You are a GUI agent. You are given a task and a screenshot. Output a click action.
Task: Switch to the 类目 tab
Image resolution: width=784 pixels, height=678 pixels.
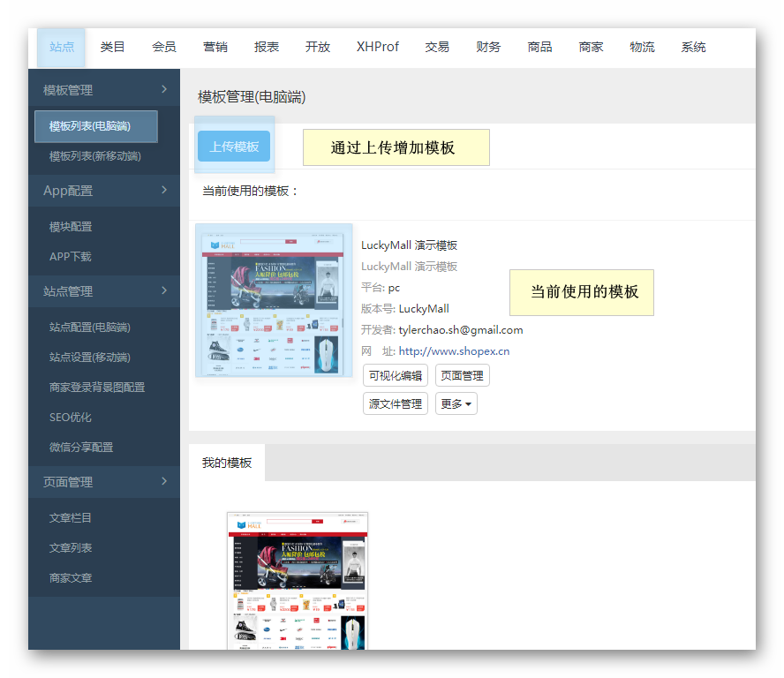[112, 48]
